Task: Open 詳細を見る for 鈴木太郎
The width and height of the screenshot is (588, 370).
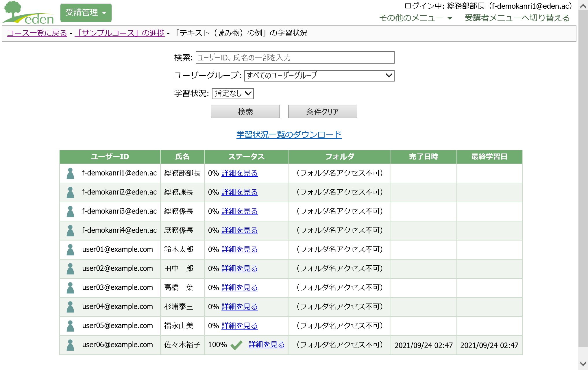Action: click(x=240, y=249)
